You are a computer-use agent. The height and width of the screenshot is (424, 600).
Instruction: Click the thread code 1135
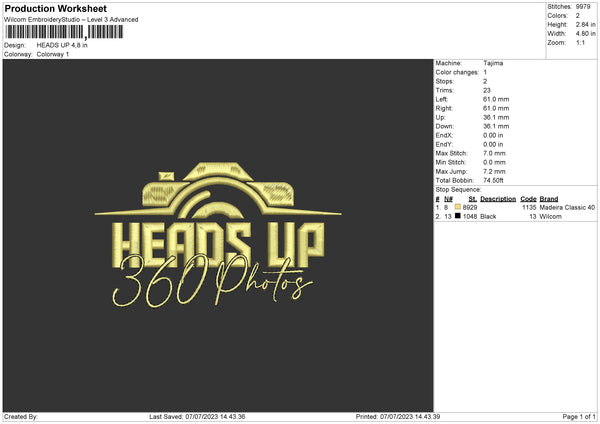coord(529,207)
